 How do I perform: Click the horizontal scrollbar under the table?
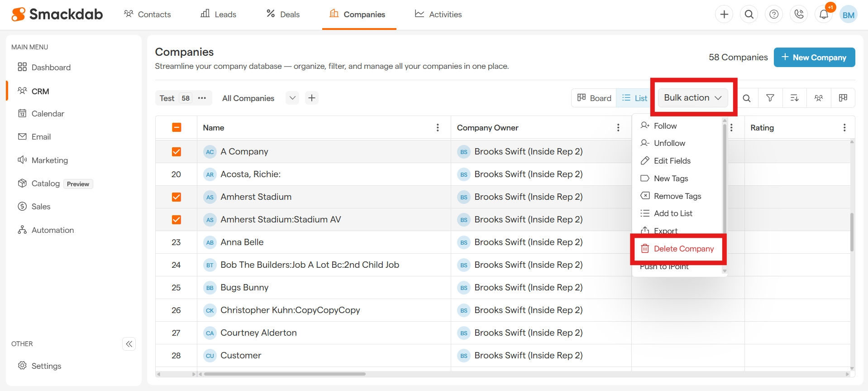coord(285,374)
